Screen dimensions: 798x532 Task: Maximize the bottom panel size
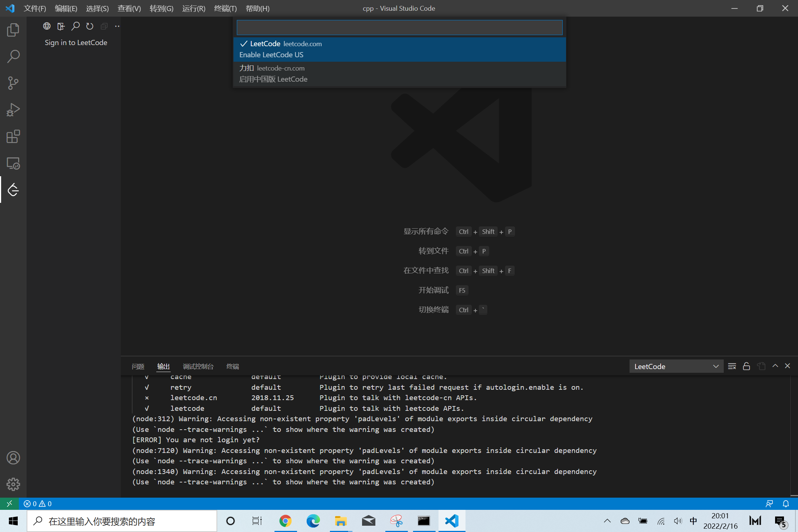775,366
